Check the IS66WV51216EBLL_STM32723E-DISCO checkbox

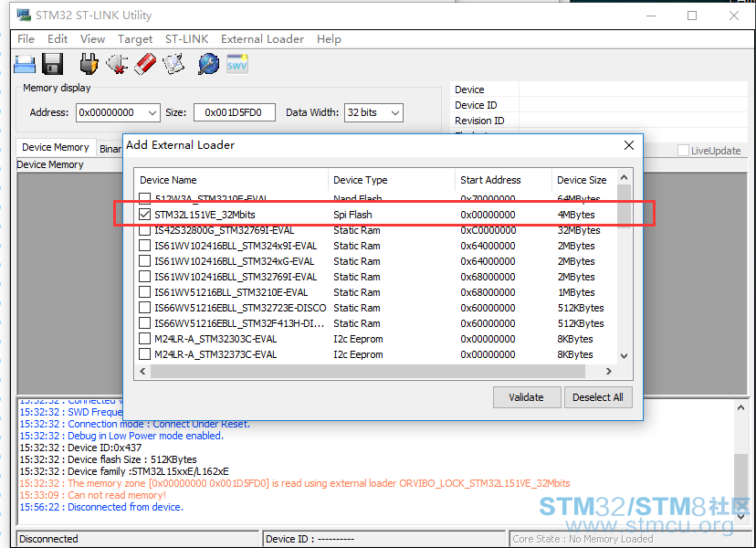[x=144, y=307]
